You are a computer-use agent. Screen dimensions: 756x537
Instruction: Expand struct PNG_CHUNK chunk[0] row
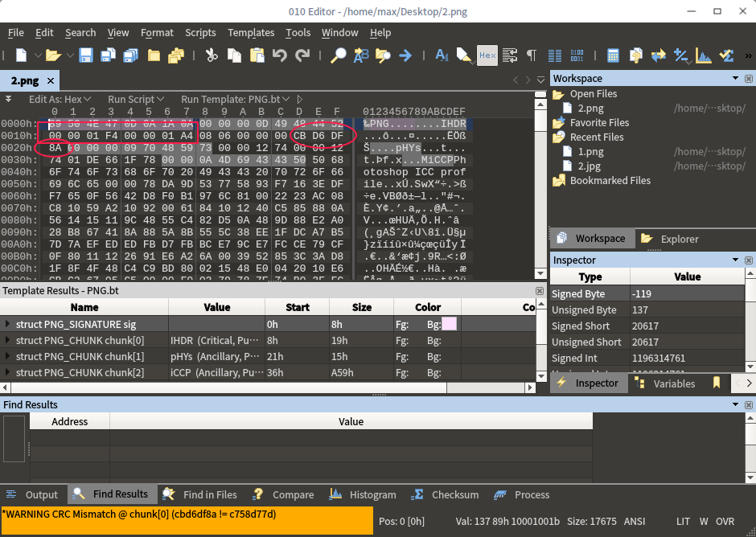point(8,340)
